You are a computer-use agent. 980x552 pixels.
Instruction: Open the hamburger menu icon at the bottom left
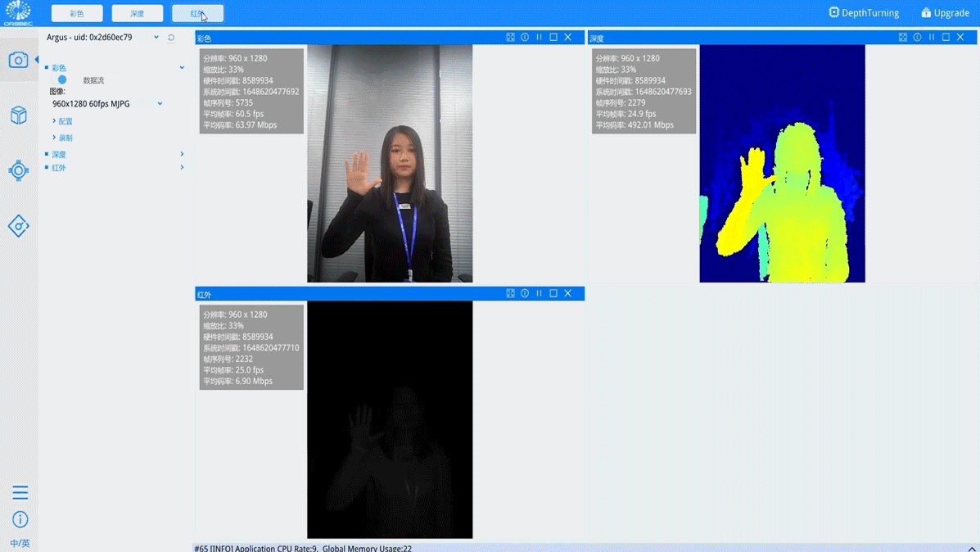20,492
